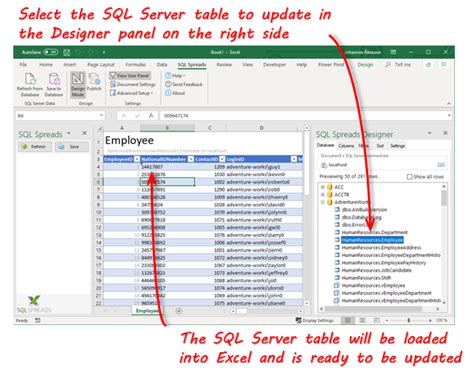This screenshot has width=474, height=372.
Task: Select HumanResources.Department table
Action: (374, 232)
